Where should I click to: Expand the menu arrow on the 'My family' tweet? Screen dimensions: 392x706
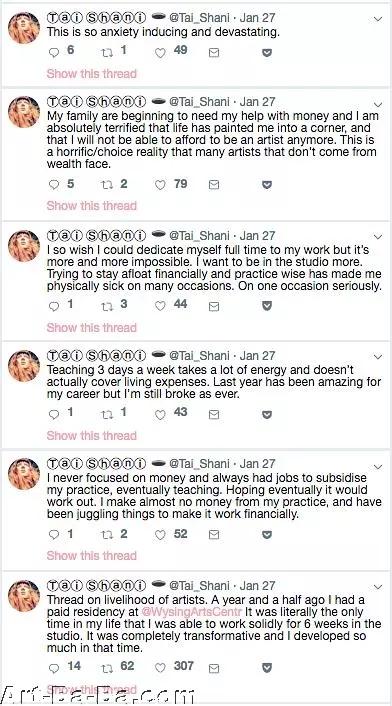(378, 104)
